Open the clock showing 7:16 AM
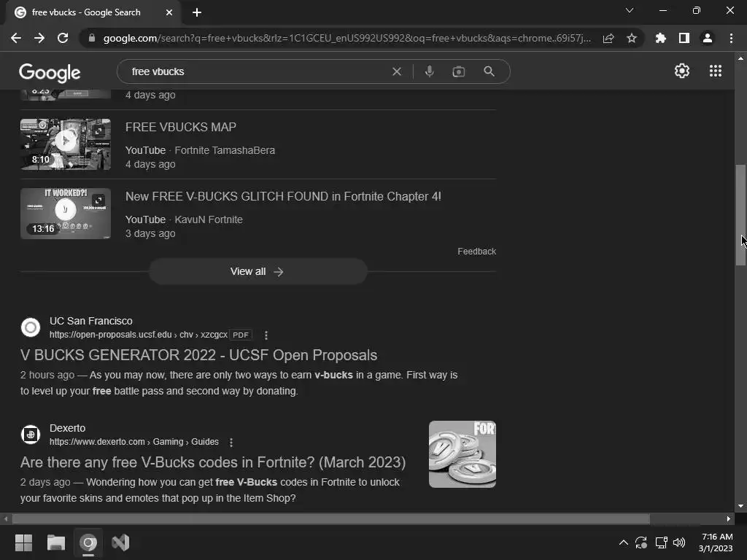The width and height of the screenshot is (747, 560). tap(716, 542)
